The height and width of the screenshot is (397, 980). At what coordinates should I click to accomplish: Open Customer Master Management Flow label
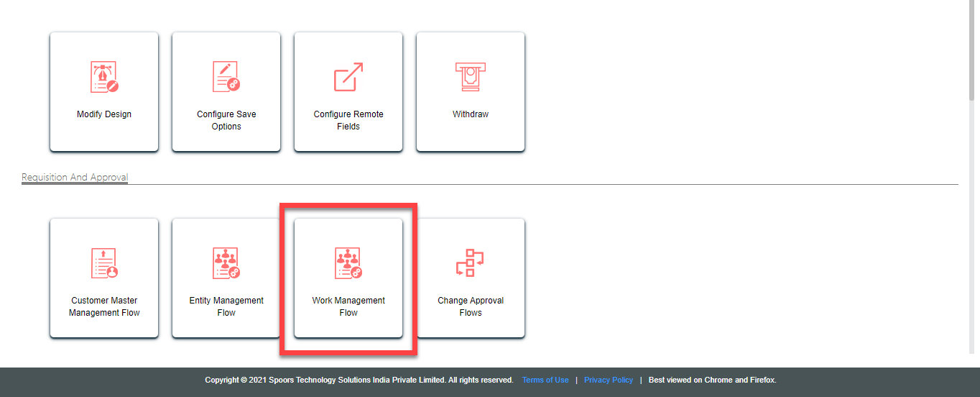104,306
